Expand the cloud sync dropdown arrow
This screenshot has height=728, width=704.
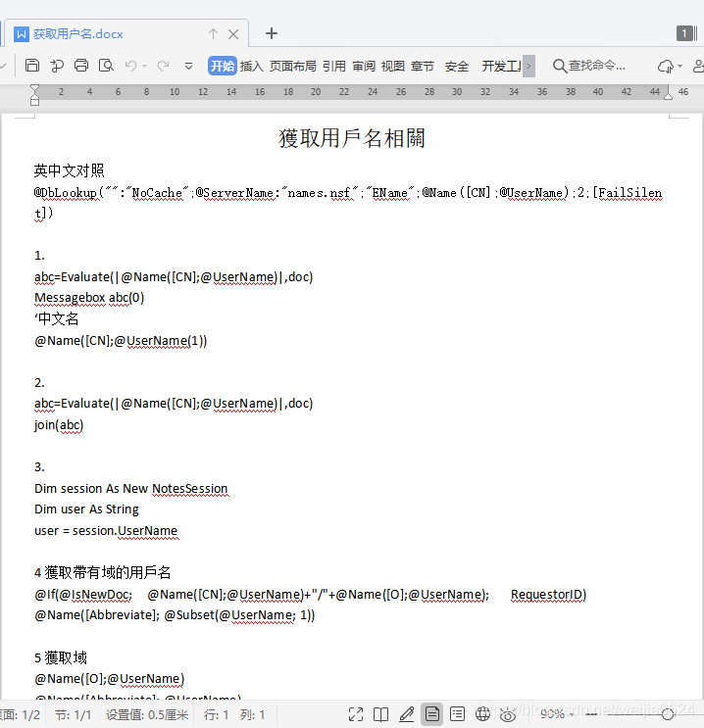[x=679, y=67]
